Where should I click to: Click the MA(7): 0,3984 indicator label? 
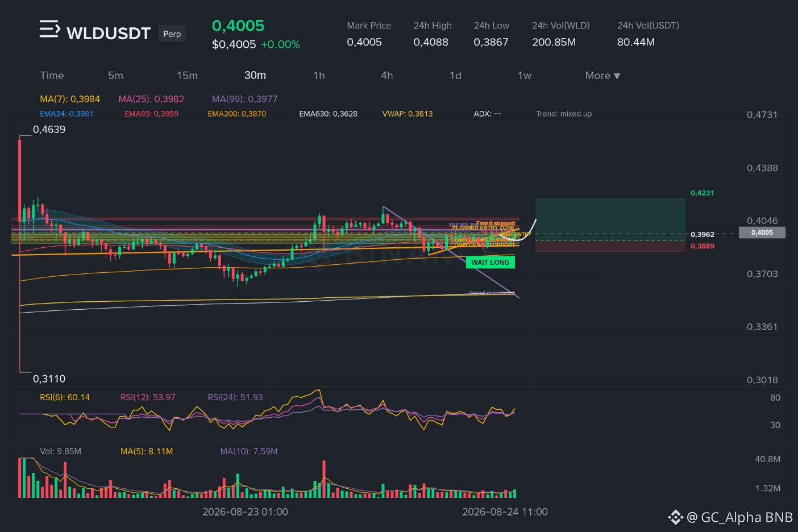(x=70, y=99)
